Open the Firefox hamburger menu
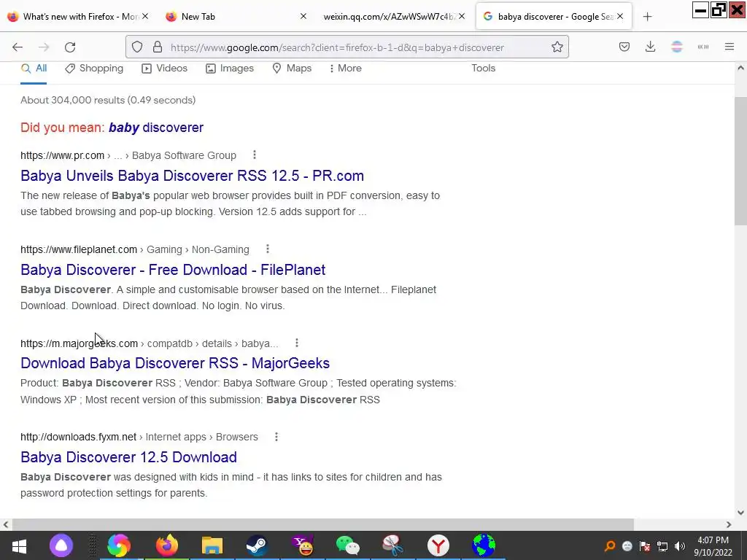 (729, 47)
